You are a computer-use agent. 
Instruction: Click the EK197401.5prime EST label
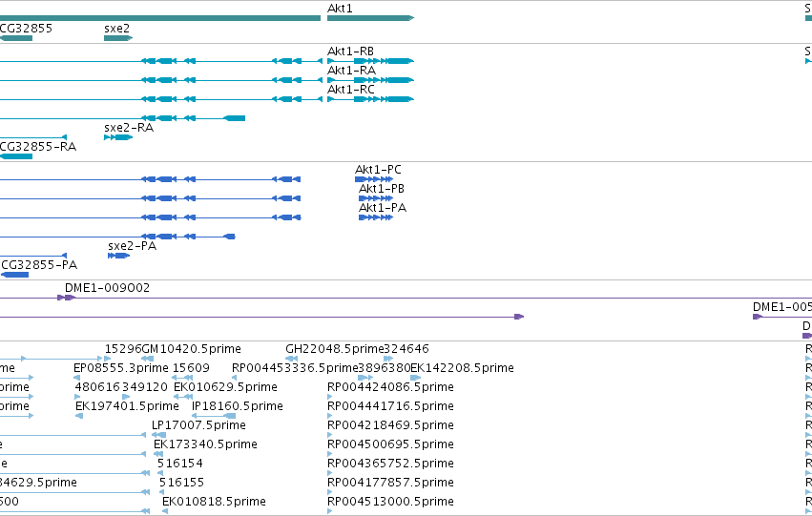click(127, 406)
